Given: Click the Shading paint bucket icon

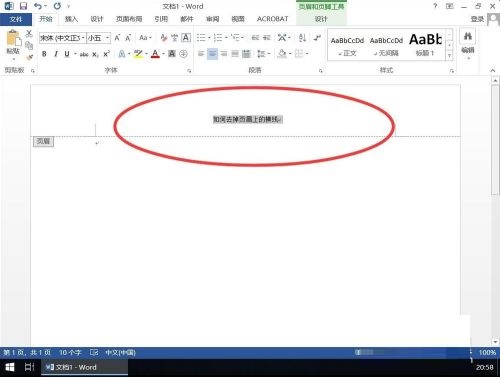Looking at the screenshot, I should pyautogui.click(x=282, y=54).
